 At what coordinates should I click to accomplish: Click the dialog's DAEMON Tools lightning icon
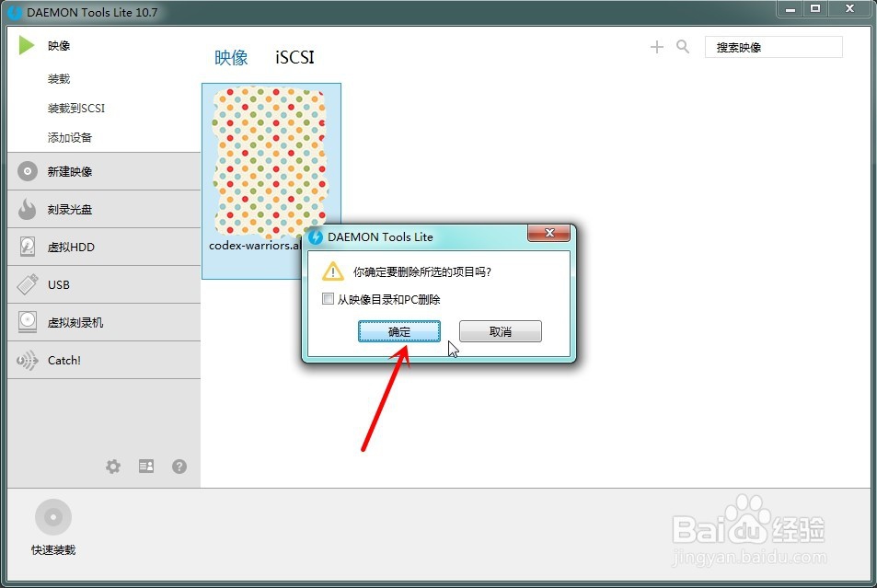pos(316,237)
